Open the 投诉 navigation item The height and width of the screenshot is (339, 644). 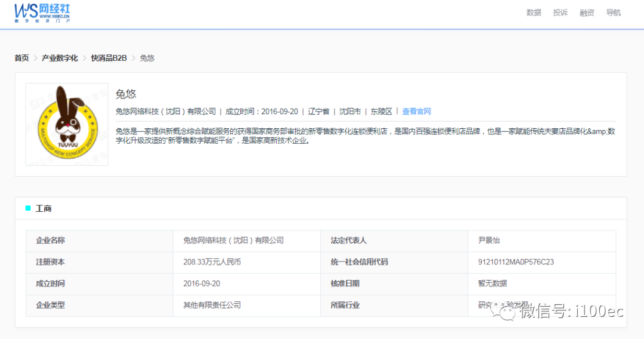click(561, 13)
